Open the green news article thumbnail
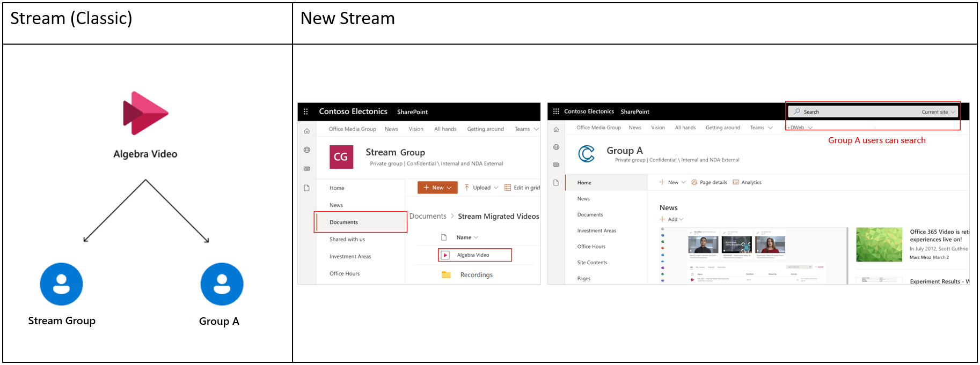 (879, 244)
